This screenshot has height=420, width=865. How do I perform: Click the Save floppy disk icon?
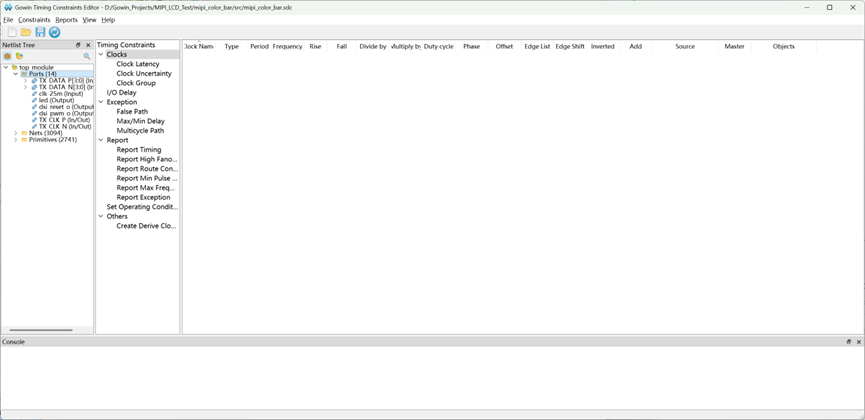point(40,33)
